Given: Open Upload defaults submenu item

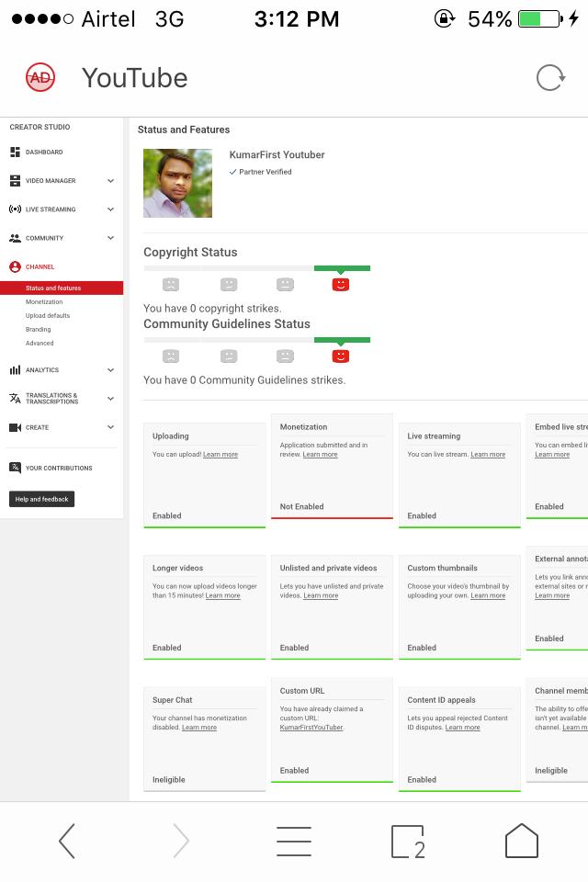Looking at the screenshot, I should [47, 315].
